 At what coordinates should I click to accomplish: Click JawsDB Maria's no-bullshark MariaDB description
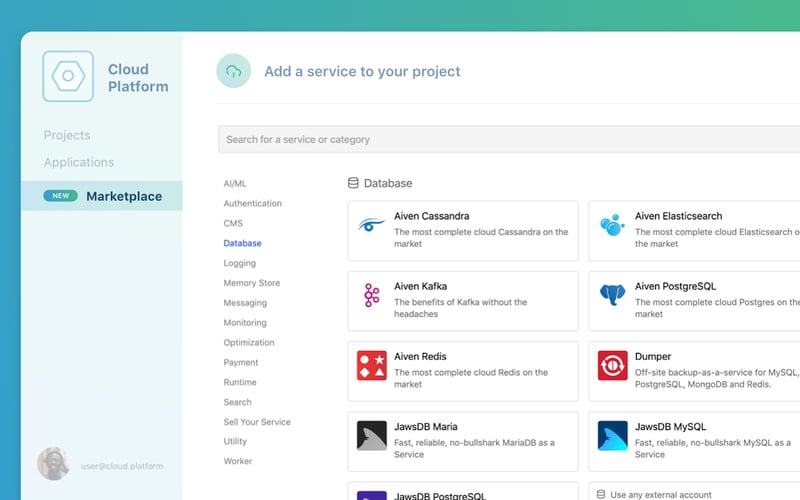pyautogui.click(x=474, y=449)
